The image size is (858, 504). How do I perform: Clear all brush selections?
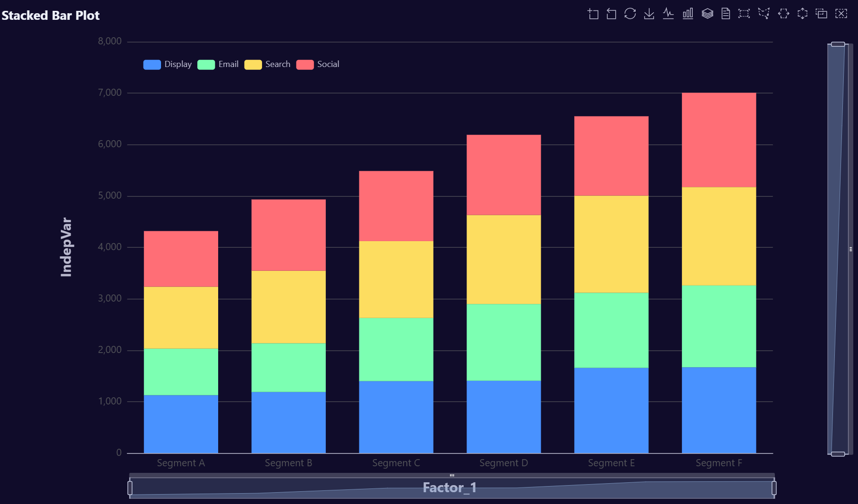pos(841,14)
